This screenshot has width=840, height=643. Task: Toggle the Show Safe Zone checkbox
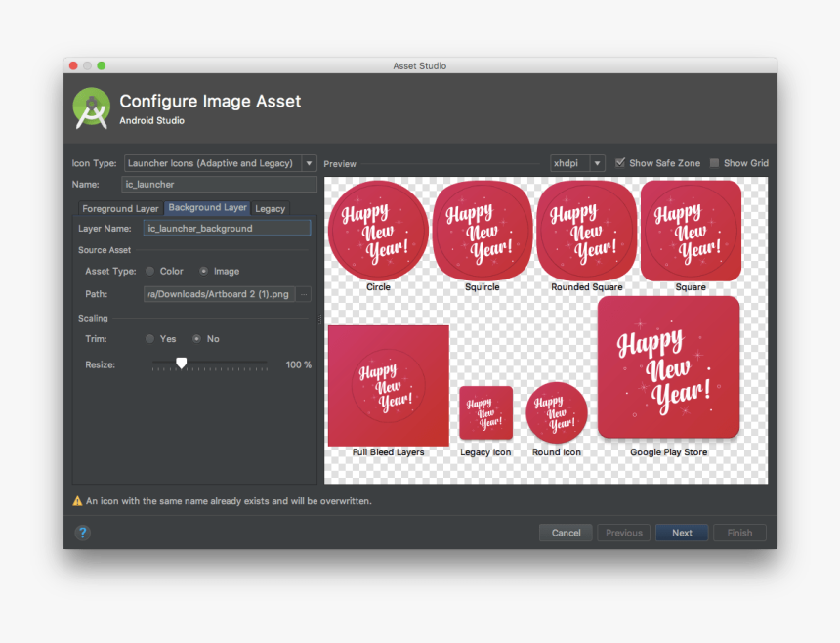[x=620, y=163]
